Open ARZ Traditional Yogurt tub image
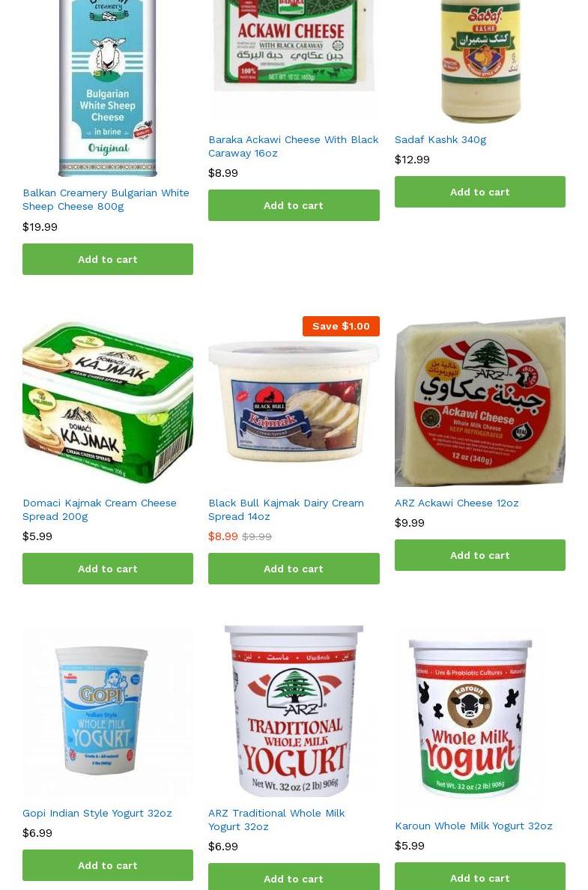The height and width of the screenshot is (890, 588). click(294, 711)
